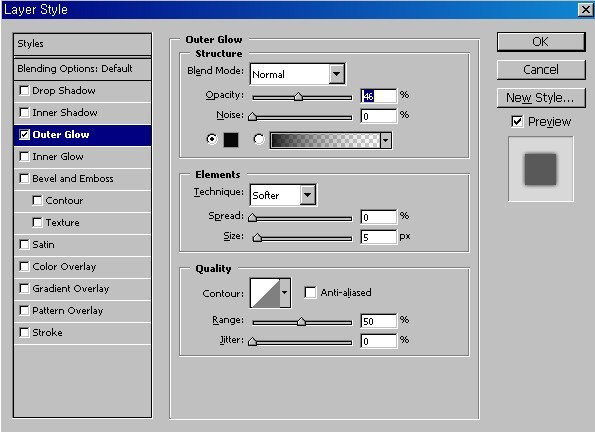Select the Drop Shadow style label
This screenshot has height=432, width=595.
click(x=64, y=91)
